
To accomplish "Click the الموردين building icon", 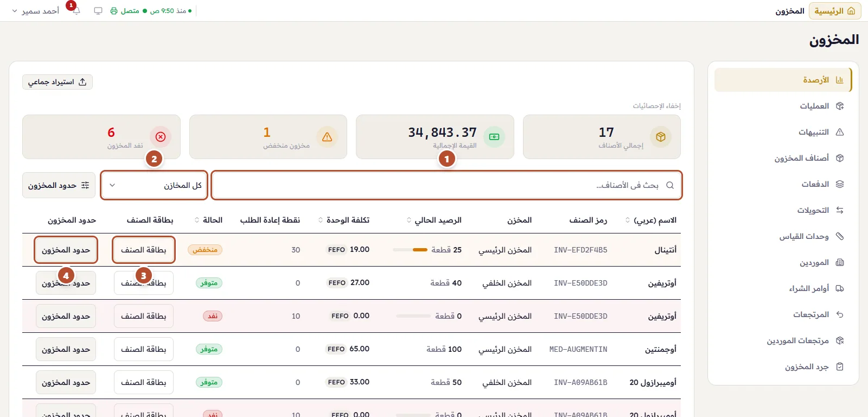I will tap(840, 262).
